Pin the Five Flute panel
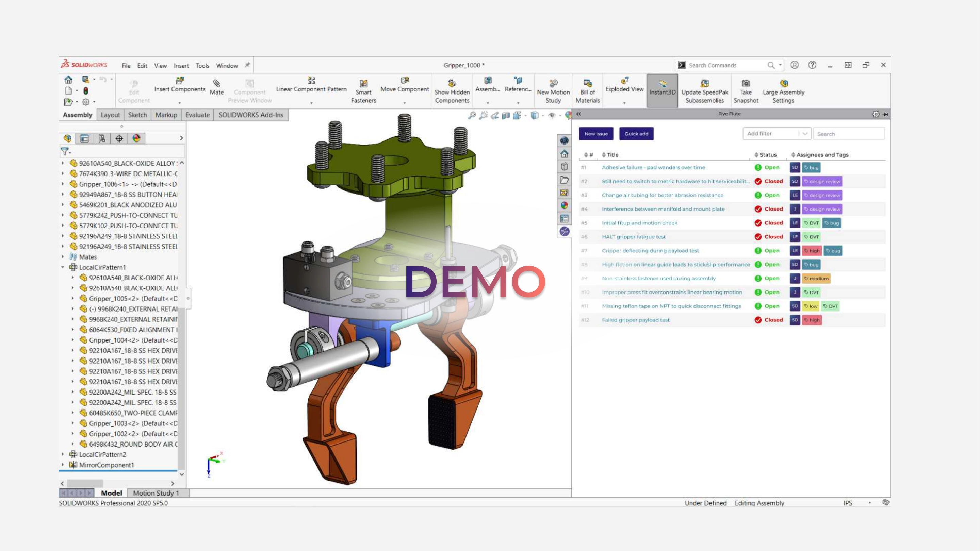Image resolution: width=980 pixels, height=551 pixels. (x=886, y=114)
